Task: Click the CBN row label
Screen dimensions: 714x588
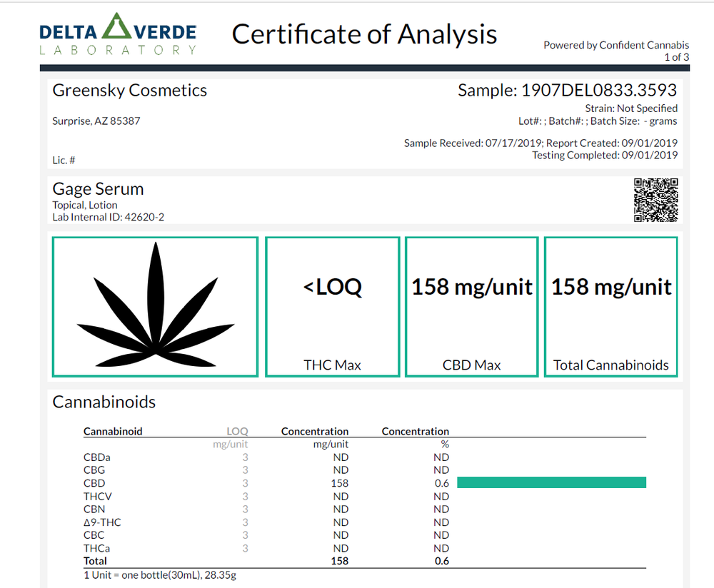Action: coord(94,510)
